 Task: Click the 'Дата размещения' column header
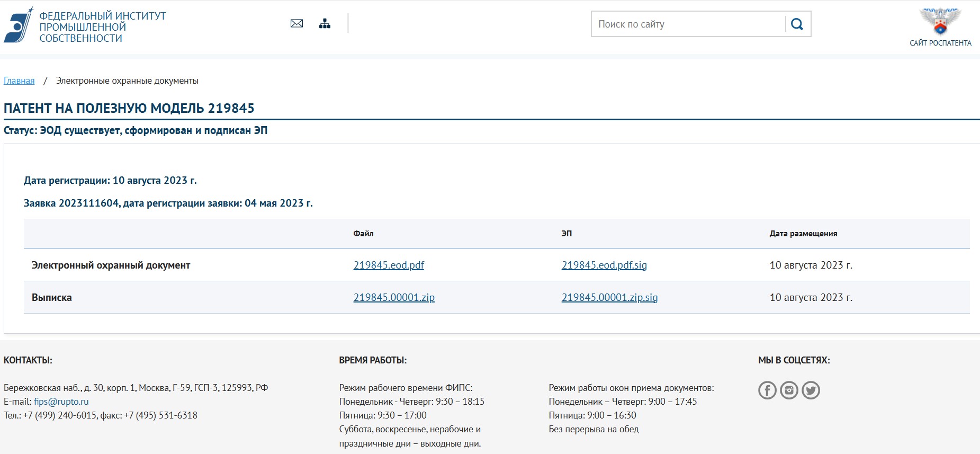pyautogui.click(x=803, y=234)
